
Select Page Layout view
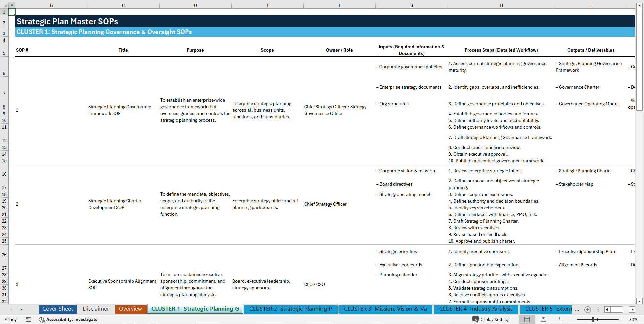pyautogui.click(x=543, y=319)
